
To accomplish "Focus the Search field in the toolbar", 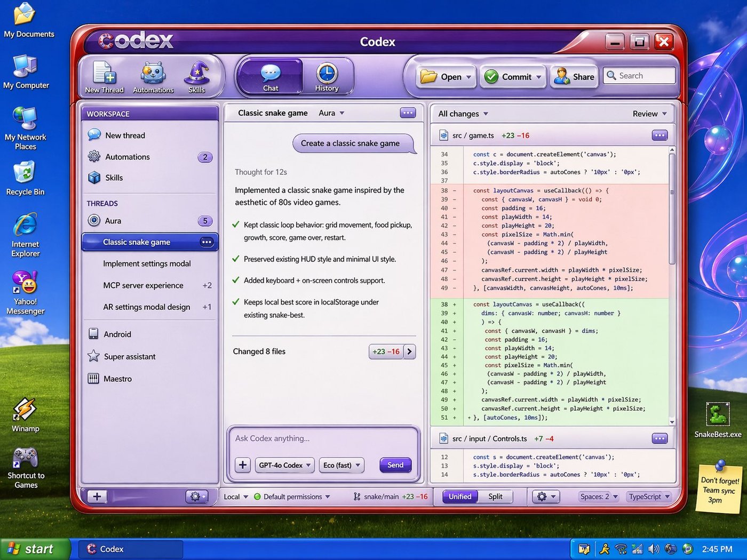I will click(639, 76).
